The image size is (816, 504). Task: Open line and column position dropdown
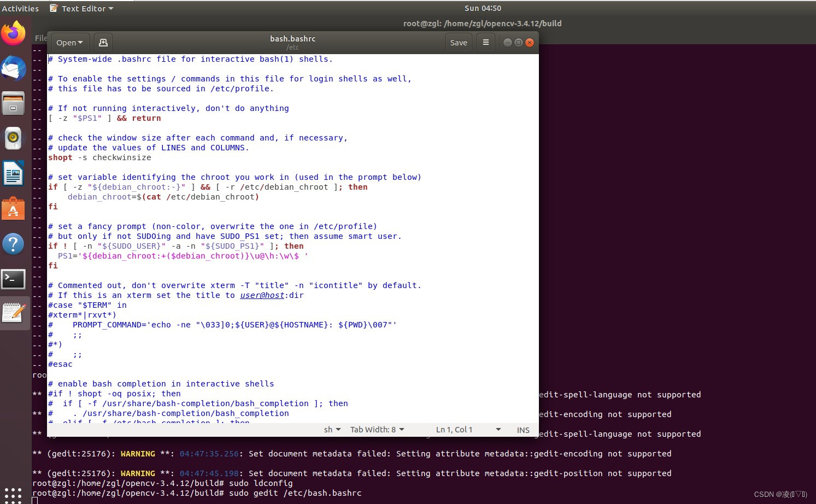[468, 430]
